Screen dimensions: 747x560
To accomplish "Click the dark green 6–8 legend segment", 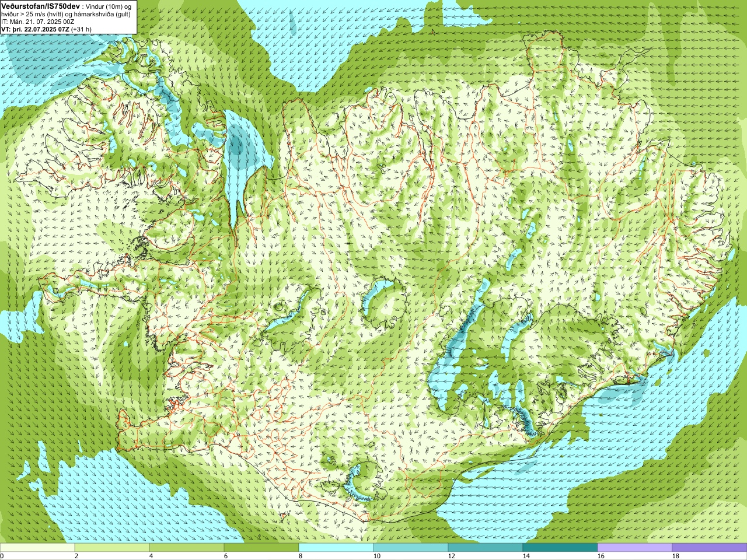I will pyautogui.click(x=261, y=548).
